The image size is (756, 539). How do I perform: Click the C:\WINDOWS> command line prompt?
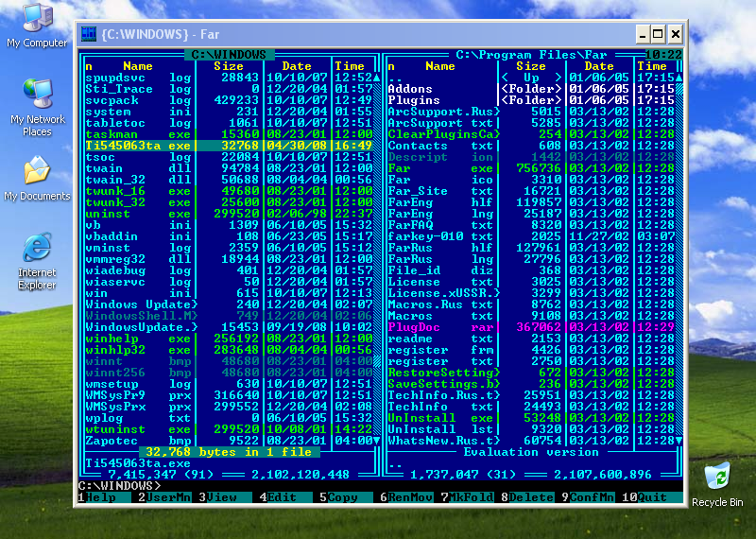pyautogui.click(x=119, y=485)
